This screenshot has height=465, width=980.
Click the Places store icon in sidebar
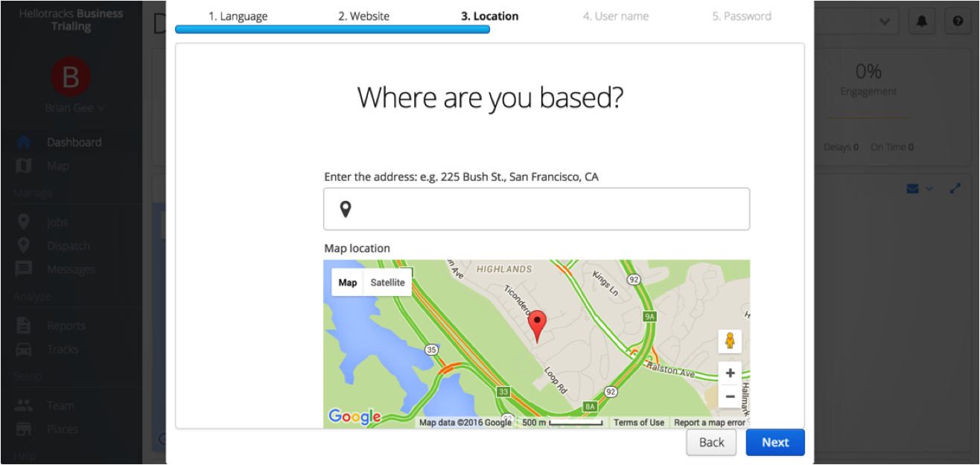click(24, 429)
